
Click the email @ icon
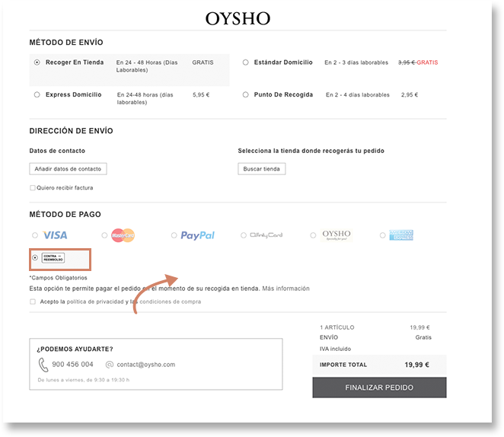110,365
